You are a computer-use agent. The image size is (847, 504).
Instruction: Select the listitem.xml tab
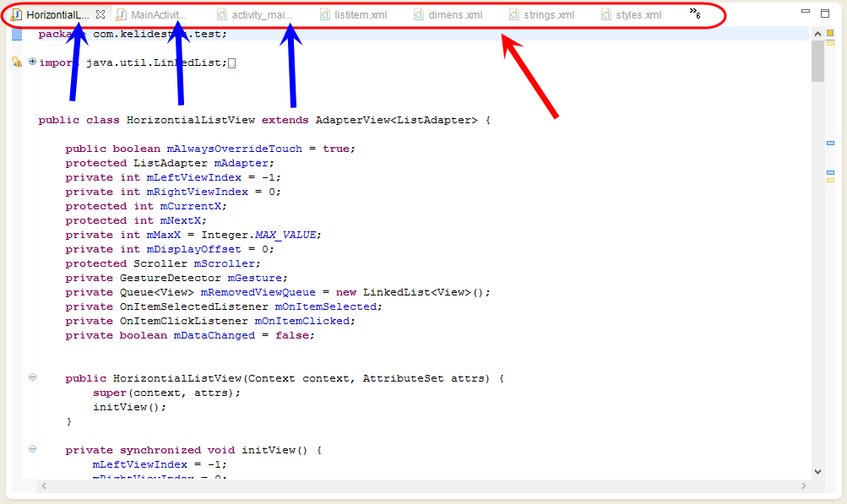pos(354,15)
